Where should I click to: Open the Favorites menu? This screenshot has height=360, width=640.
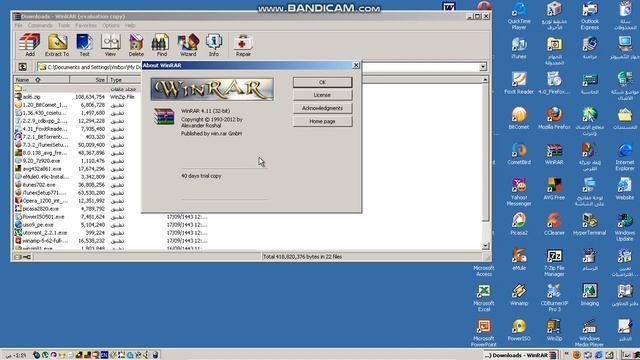[86, 25]
